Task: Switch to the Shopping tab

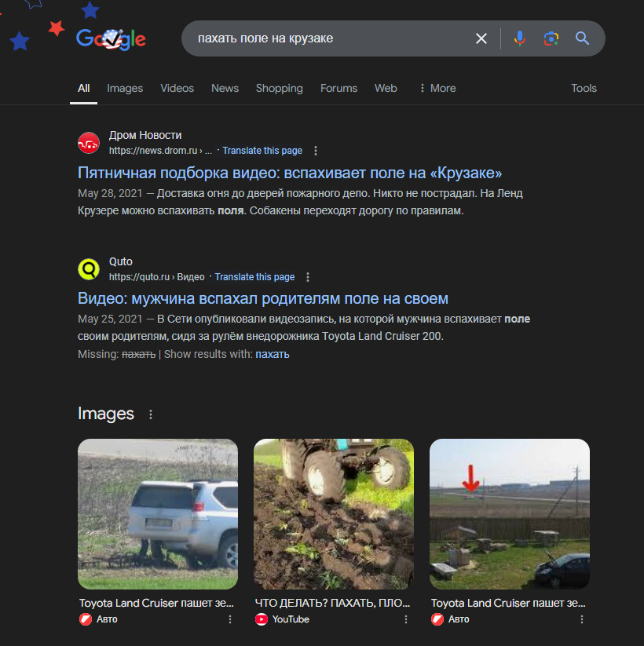Action: pyautogui.click(x=279, y=88)
